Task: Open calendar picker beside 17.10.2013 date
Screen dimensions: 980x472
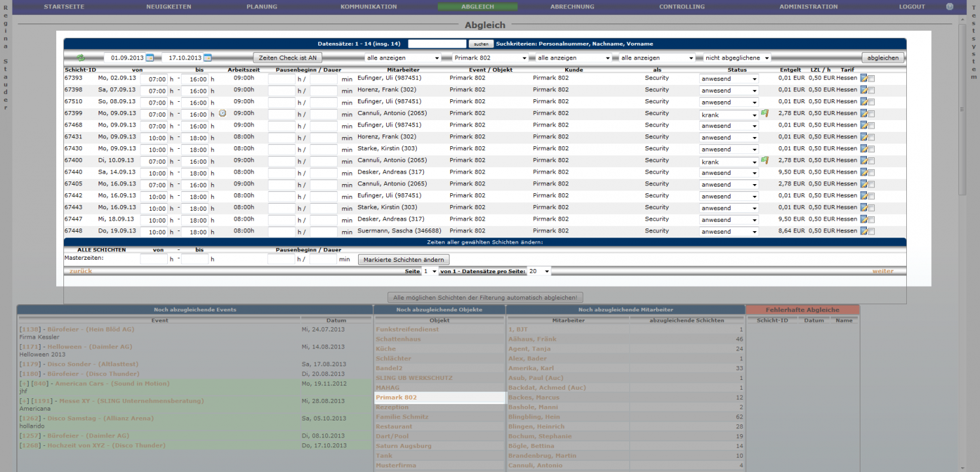Action: 207,58
